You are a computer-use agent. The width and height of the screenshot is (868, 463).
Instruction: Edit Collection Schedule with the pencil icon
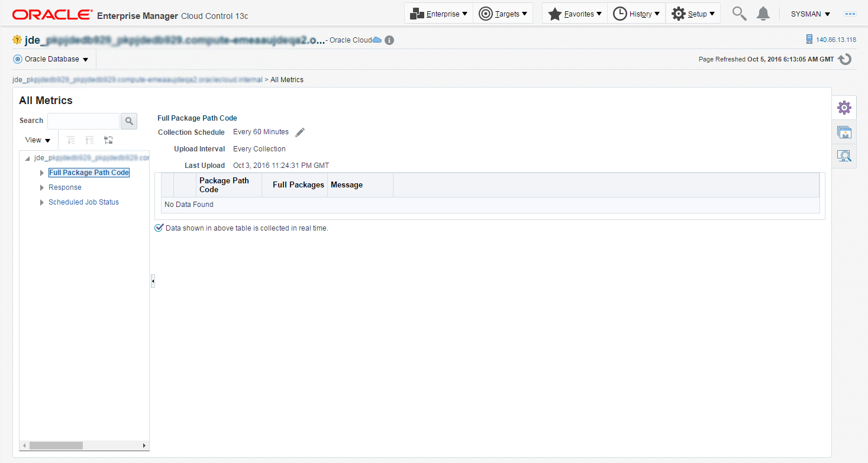tap(300, 132)
